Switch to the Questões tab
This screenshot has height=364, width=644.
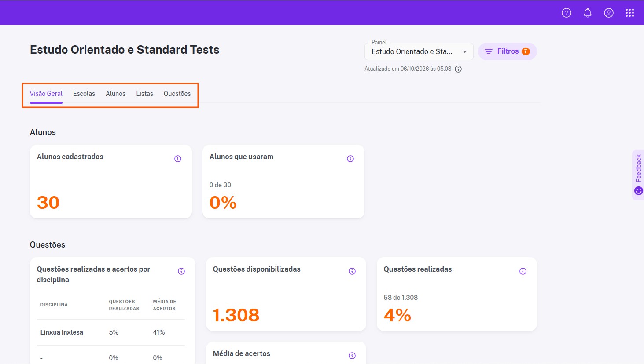click(x=177, y=94)
